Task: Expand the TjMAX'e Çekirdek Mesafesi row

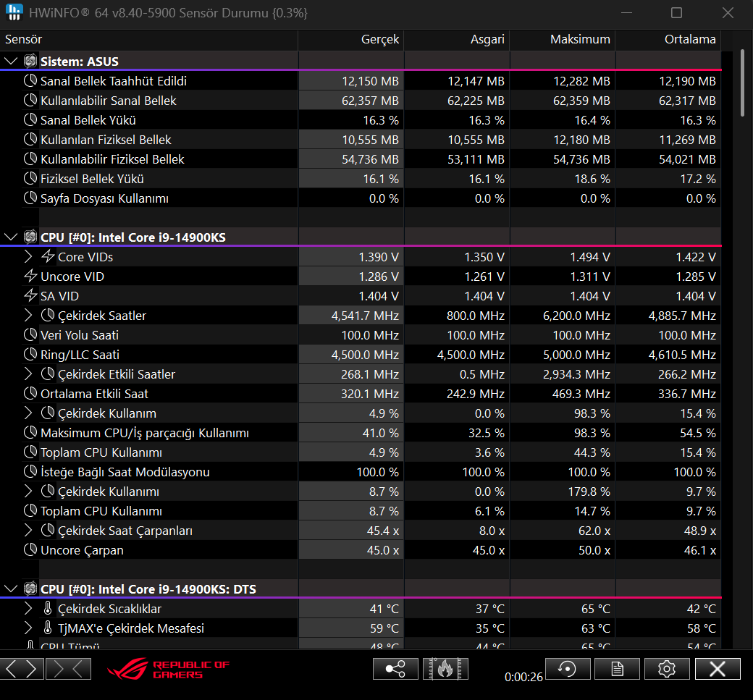Action: tap(28, 628)
